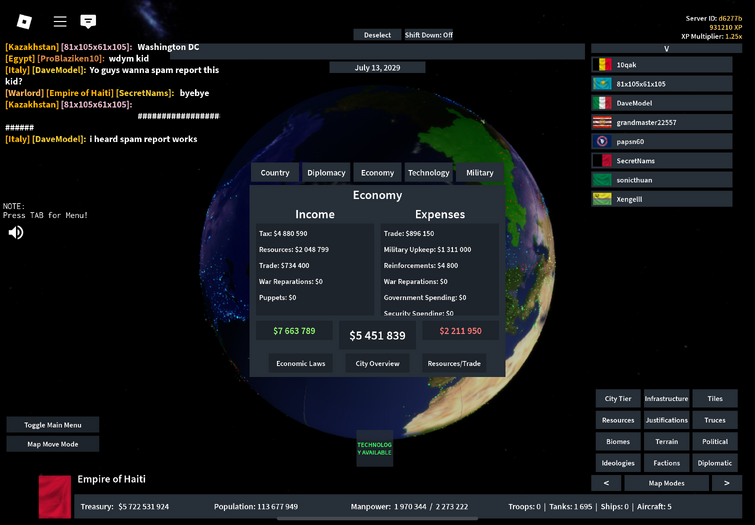Click Technology Available notification
The image size is (755, 525).
[x=375, y=448]
